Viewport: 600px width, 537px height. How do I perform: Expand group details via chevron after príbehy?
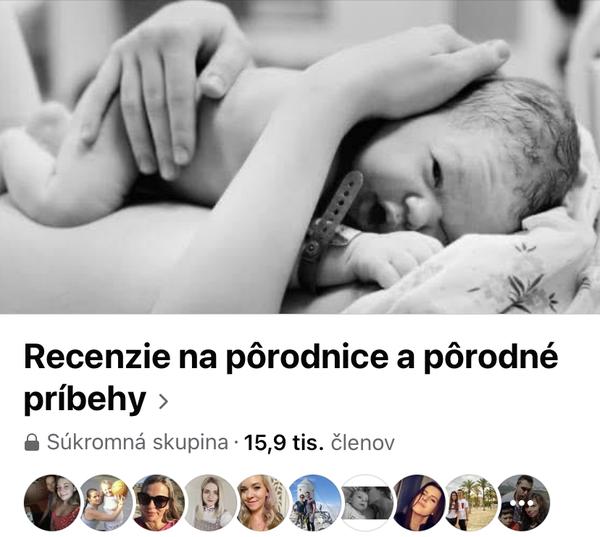coord(163,402)
